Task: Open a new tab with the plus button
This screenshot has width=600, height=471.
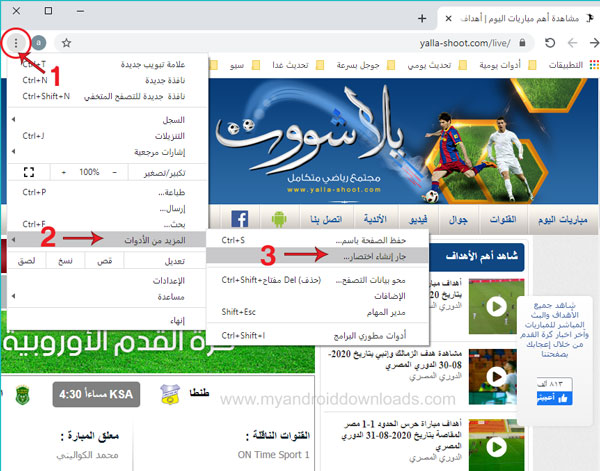Action: 422,18
